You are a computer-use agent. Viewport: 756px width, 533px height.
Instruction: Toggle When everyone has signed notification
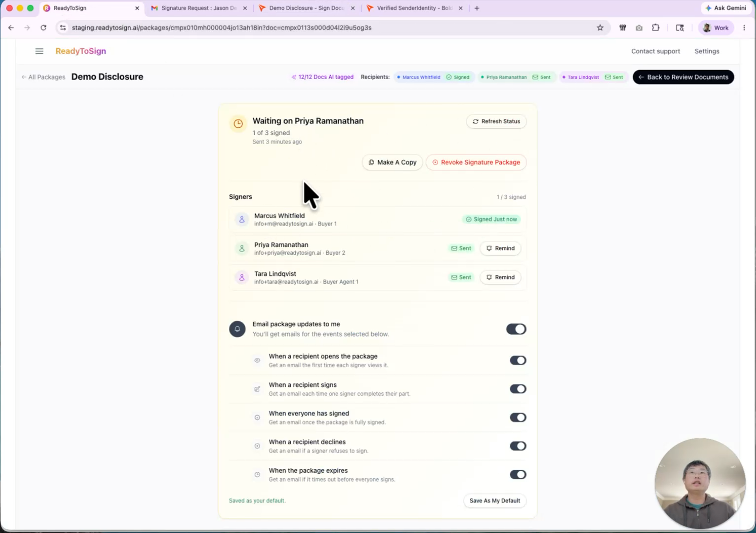click(x=518, y=418)
